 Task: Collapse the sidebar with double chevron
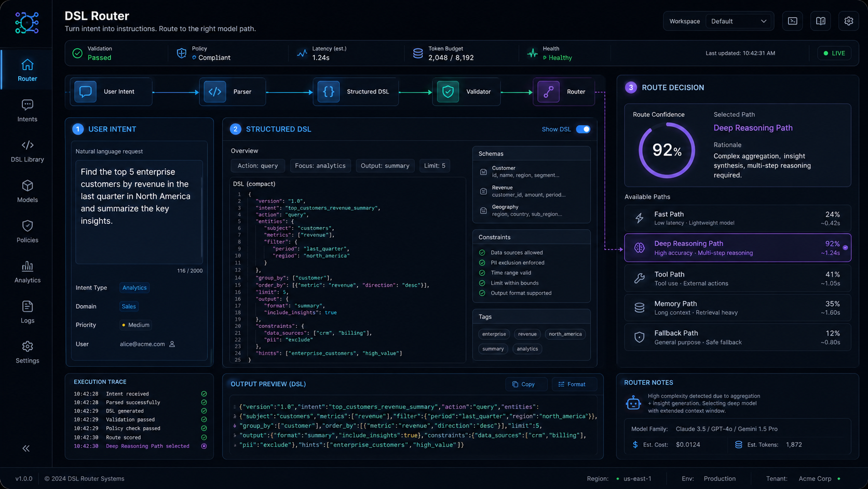[26, 448]
